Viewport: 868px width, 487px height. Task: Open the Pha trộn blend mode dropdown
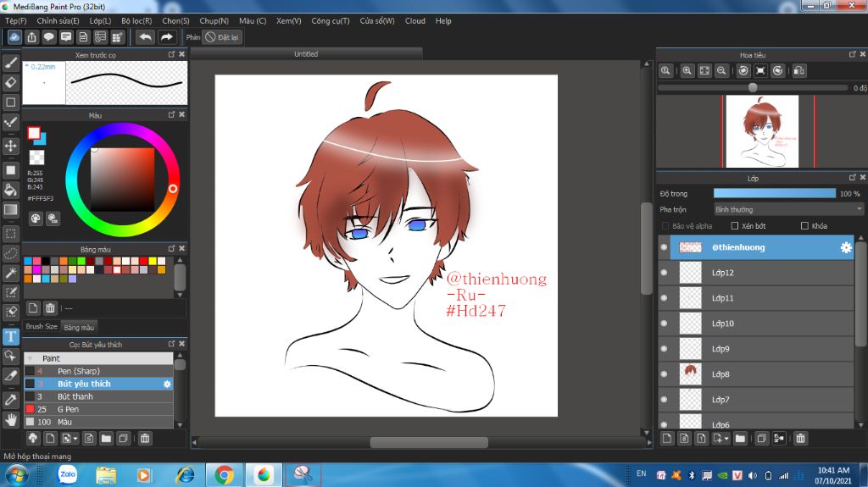pos(788,209)
